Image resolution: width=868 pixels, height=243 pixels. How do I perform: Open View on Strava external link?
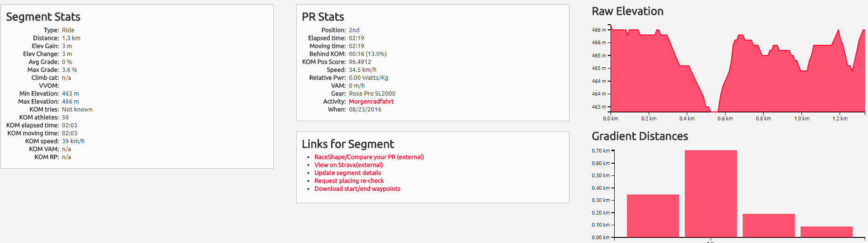[x=348, y=165]
